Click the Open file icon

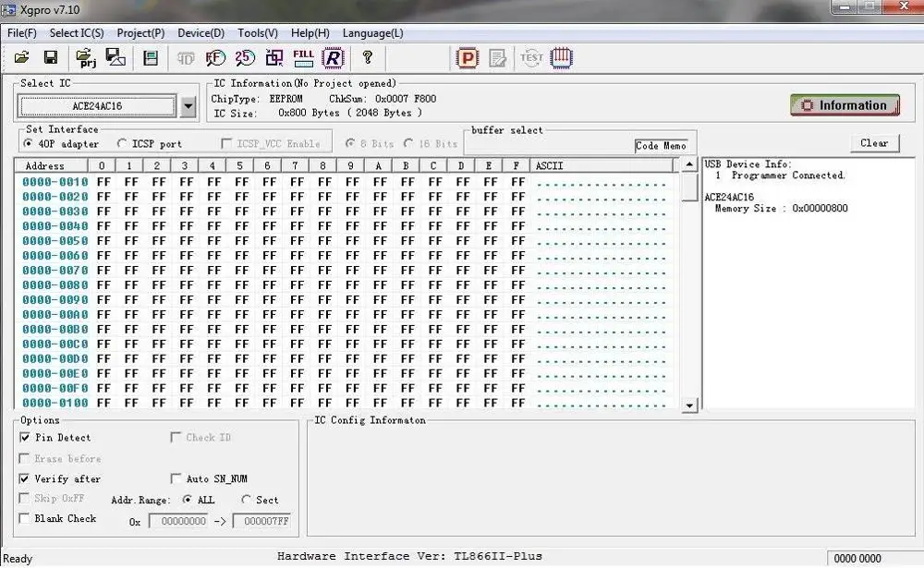[x=22, y=58]
